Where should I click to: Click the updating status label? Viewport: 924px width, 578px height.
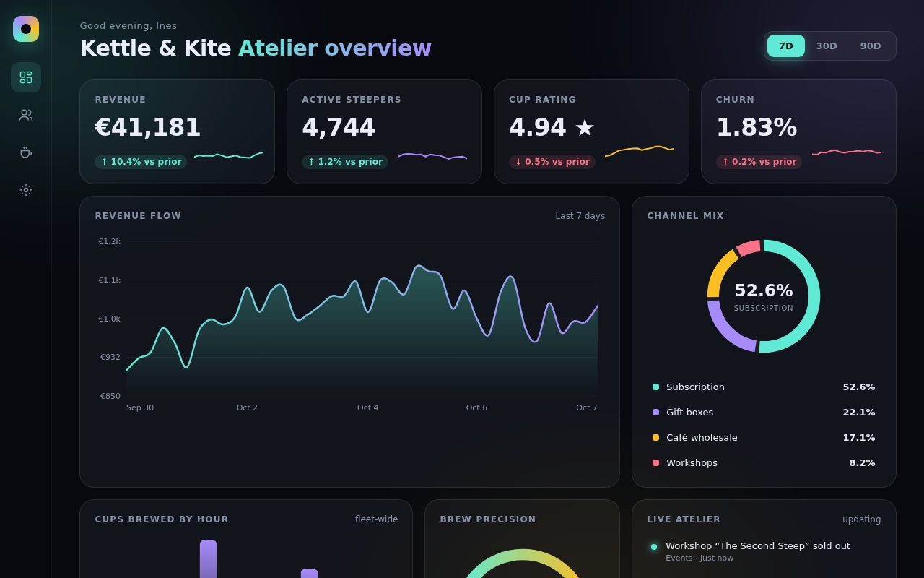click(862, 519)
